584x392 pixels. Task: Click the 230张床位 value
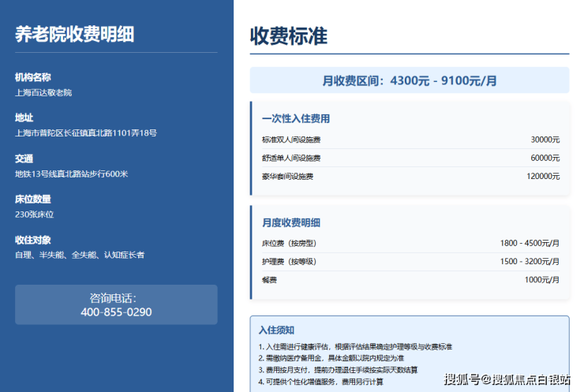click(34, 215)
